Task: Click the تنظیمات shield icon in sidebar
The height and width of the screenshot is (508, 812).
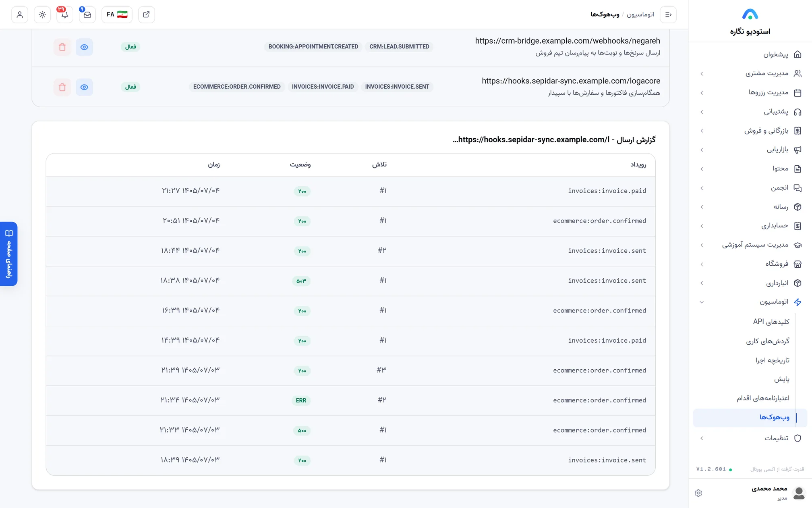Action: [x=797, y=438]
